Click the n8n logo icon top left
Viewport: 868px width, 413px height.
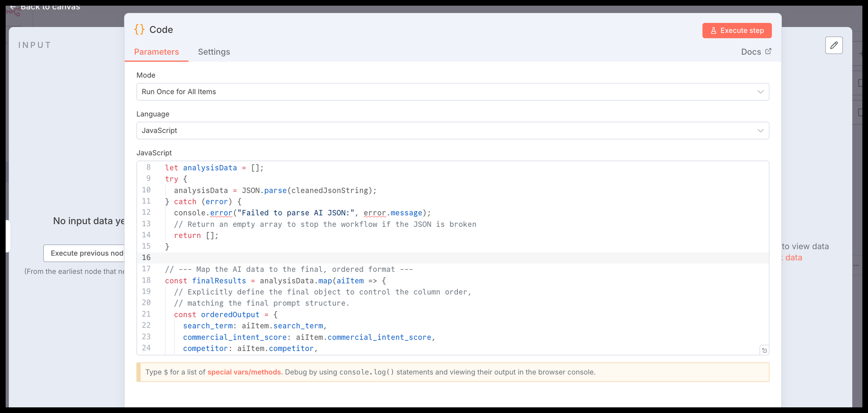click(13, 13)
